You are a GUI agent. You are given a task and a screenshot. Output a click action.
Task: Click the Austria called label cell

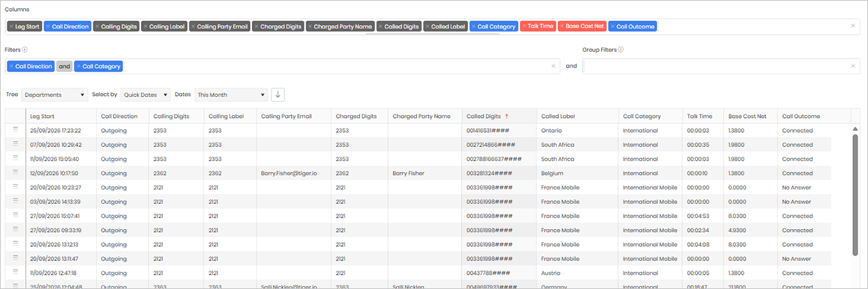(577, 273)
